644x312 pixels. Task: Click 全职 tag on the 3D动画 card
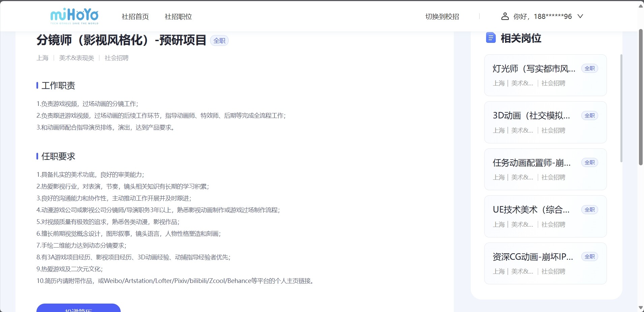(x=589, y=116)
